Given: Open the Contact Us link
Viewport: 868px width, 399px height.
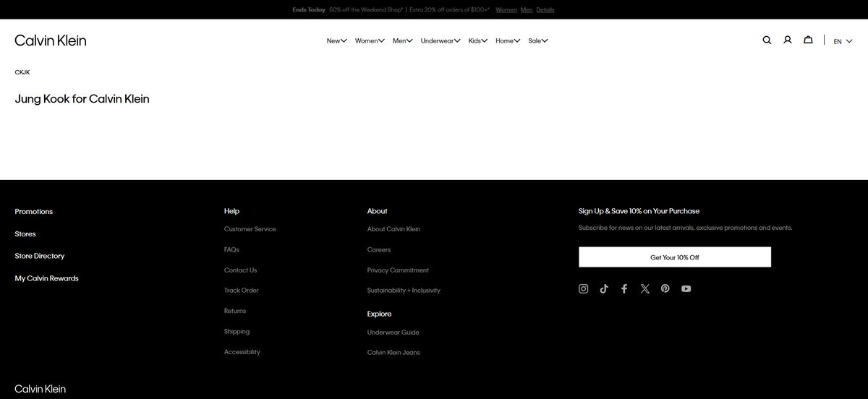Looking at the screenshot, I should [x=241, y=270].
